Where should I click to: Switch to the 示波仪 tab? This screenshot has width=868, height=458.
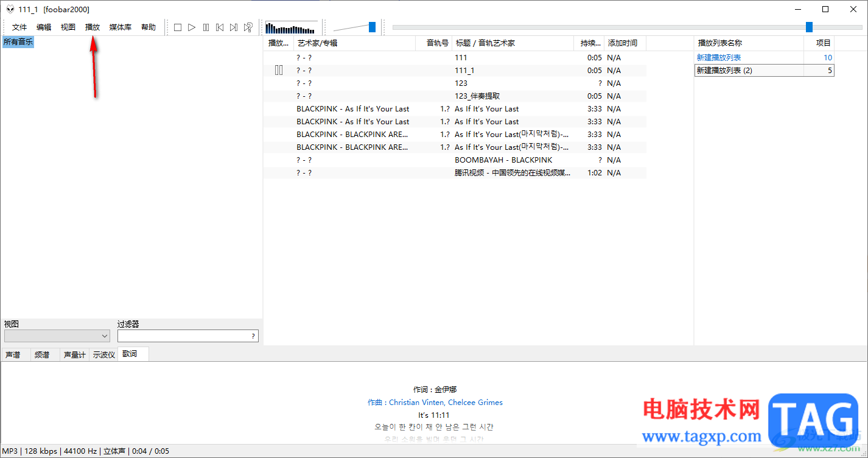(103, 354)
